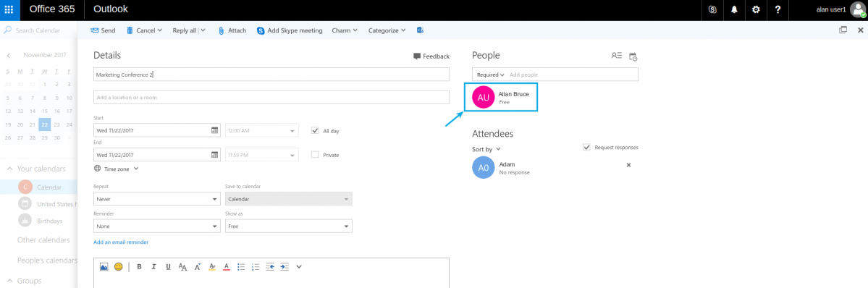This screenshot has width=868, height=288.
Task: Open the Reminder None dropdown
Action: tap(157, 226)
